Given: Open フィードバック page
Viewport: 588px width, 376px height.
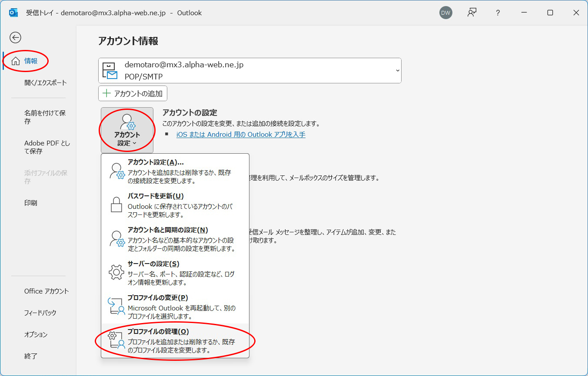Looking at the screenshot, I should point(40,313).
